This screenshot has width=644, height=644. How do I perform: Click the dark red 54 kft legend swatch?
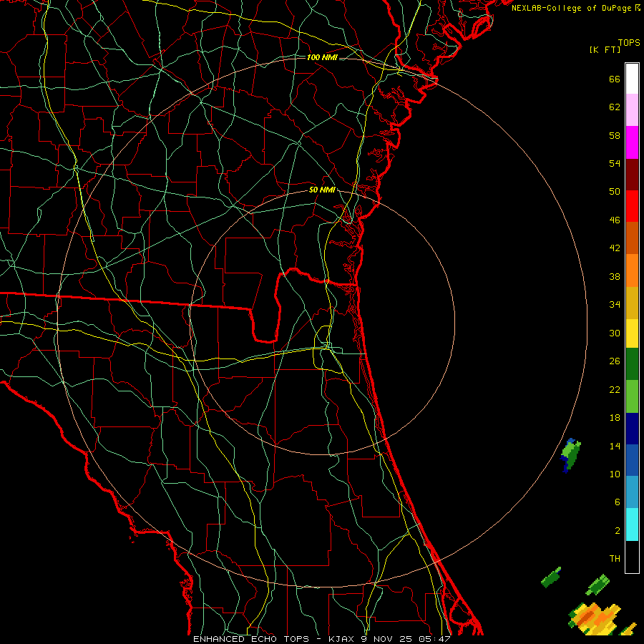click(x=632, y=174)
